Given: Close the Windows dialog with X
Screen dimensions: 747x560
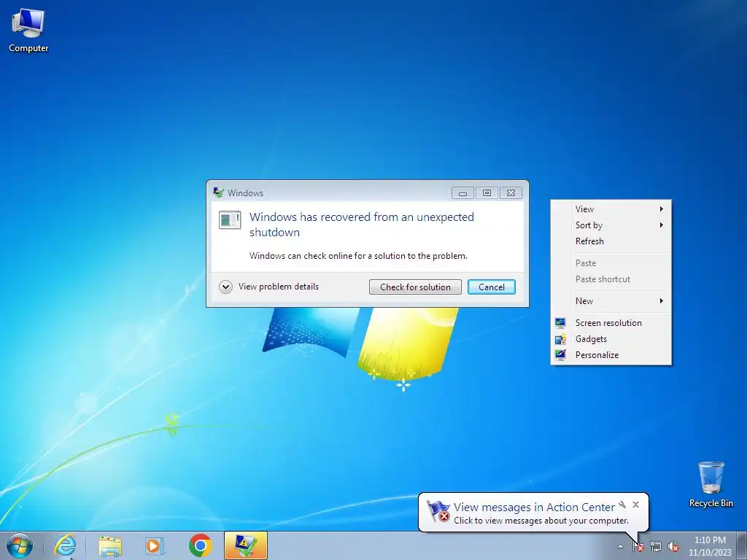Looking at the screenshot, I should [x=511, y=192].
